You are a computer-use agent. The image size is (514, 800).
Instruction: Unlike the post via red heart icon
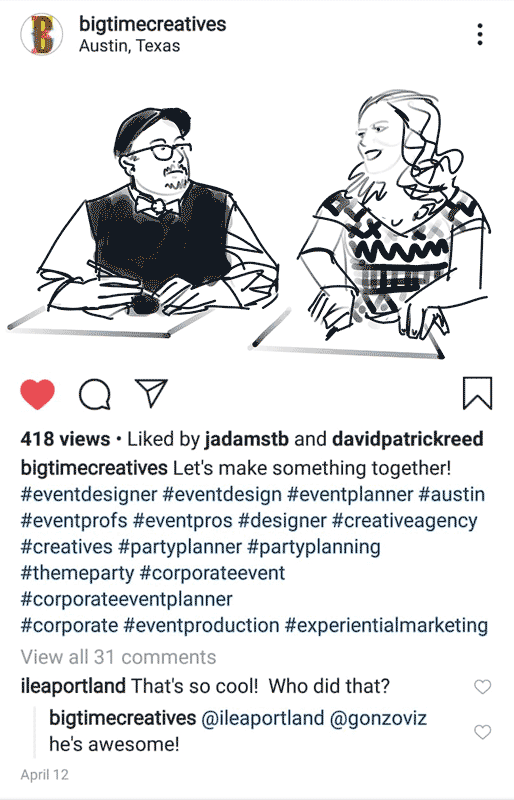click(37, 394)
